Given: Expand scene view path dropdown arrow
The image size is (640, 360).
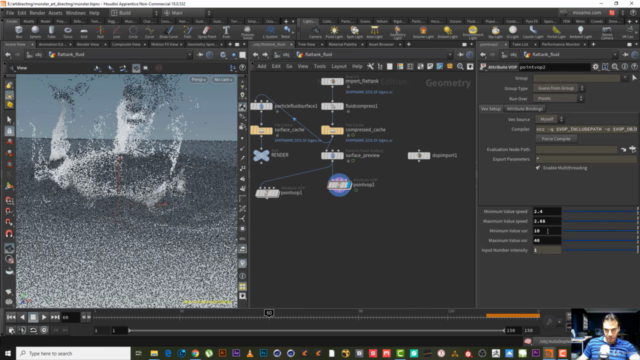Looking at the screenshot, I should [x=189, y=55].
